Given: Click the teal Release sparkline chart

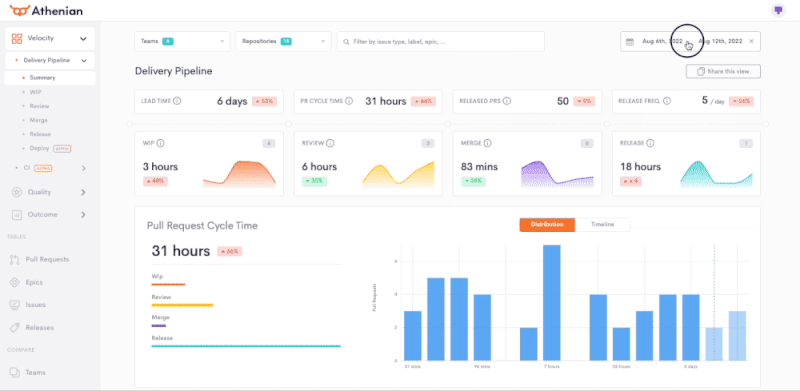Looking at the screenshot, I should pos(717,175).
